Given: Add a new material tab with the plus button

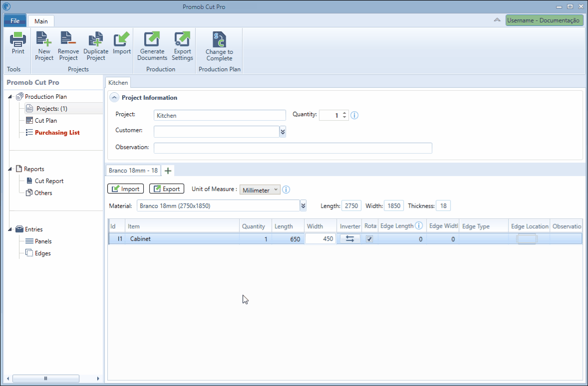Looking at the screenshot, I should click(x=168, y=171).
